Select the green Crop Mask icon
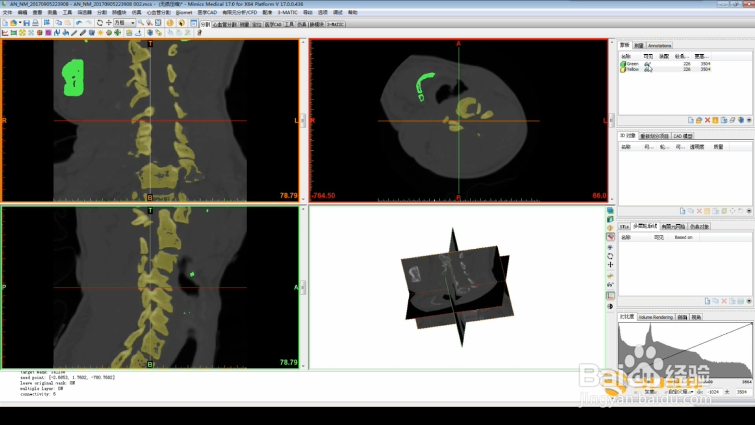 pyautogui.click(x=13, y=33)
